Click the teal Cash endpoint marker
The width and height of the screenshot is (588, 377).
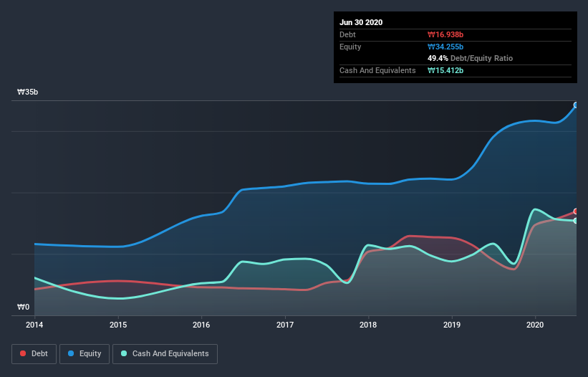click(x=576, y=221)
